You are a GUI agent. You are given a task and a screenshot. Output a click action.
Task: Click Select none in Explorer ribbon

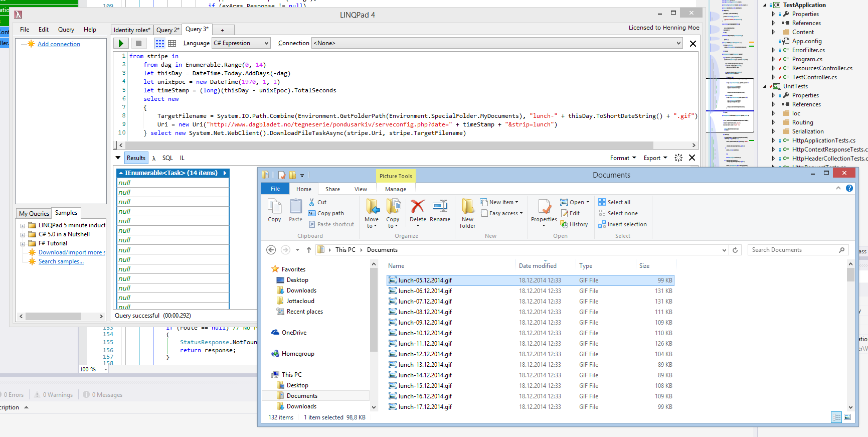[618, 213]
